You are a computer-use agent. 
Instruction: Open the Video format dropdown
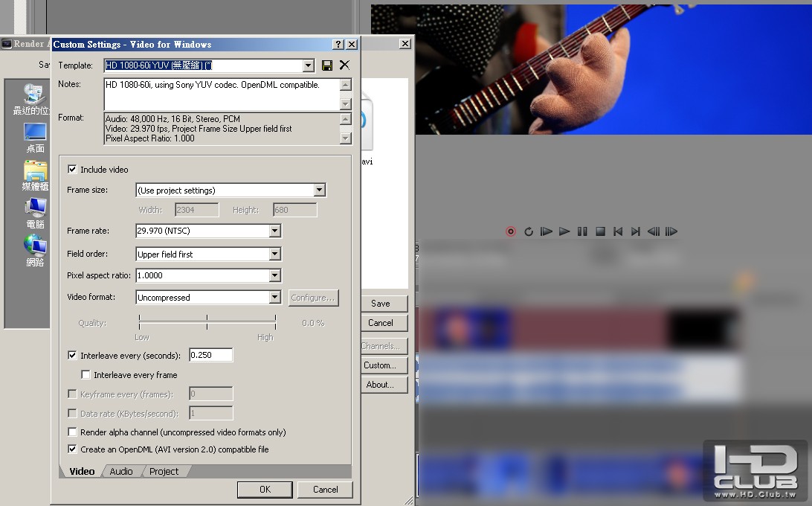275,297
